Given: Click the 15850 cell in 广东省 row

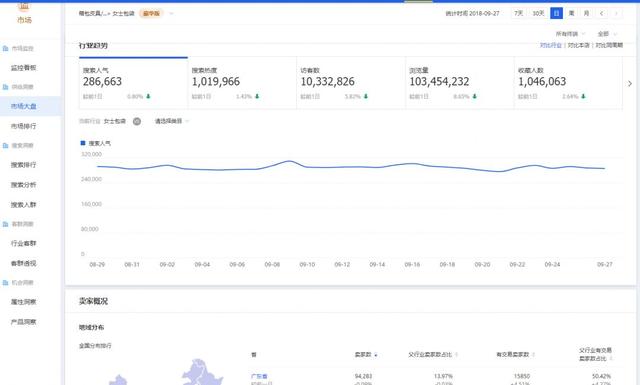Looking at the screenshot, I should (522, 376).
